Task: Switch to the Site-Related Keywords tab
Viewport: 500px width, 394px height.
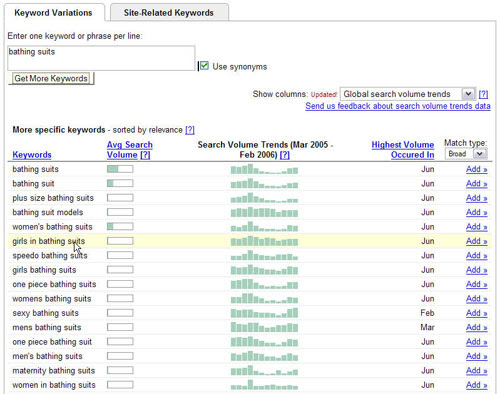Action: tap(169, 13)
